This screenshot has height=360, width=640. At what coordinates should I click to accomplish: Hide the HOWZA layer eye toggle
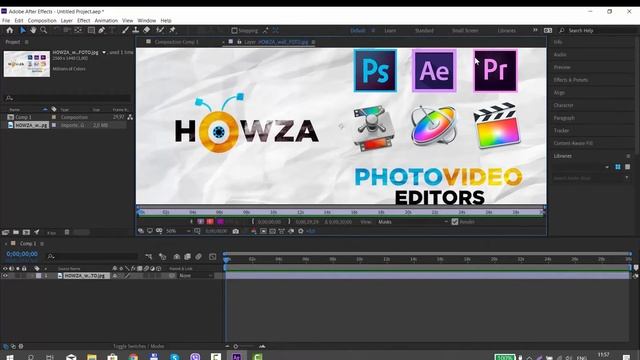tap(5, 276)
